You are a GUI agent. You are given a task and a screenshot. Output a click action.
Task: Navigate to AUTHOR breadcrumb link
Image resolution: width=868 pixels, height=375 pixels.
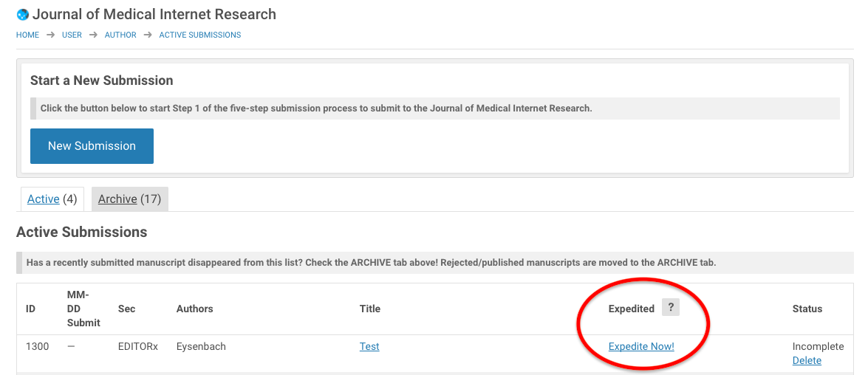point(120,35)
